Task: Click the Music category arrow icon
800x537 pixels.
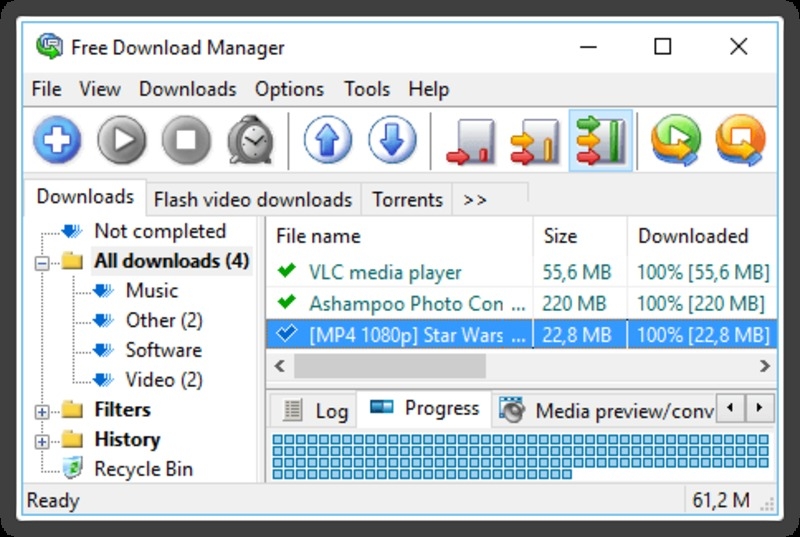Action: coord(104,291)
